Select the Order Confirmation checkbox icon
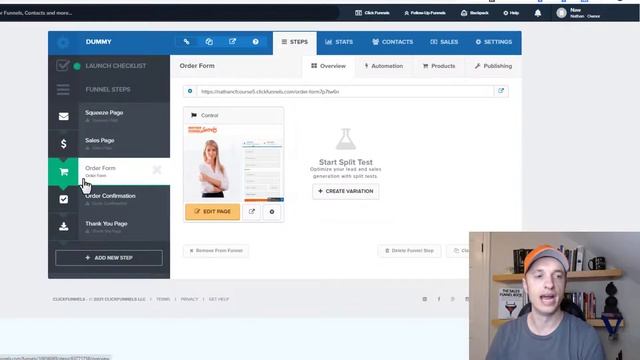The image size is (640, 360). (63, 199)
